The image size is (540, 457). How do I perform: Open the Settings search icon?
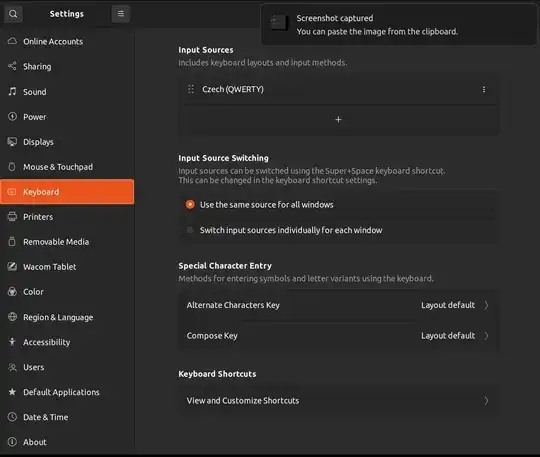13,14
